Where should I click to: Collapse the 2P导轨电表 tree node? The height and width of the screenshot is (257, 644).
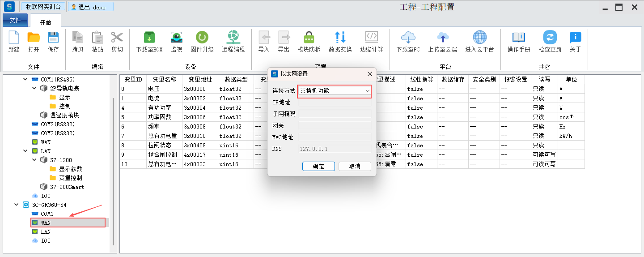coord(34,88)
